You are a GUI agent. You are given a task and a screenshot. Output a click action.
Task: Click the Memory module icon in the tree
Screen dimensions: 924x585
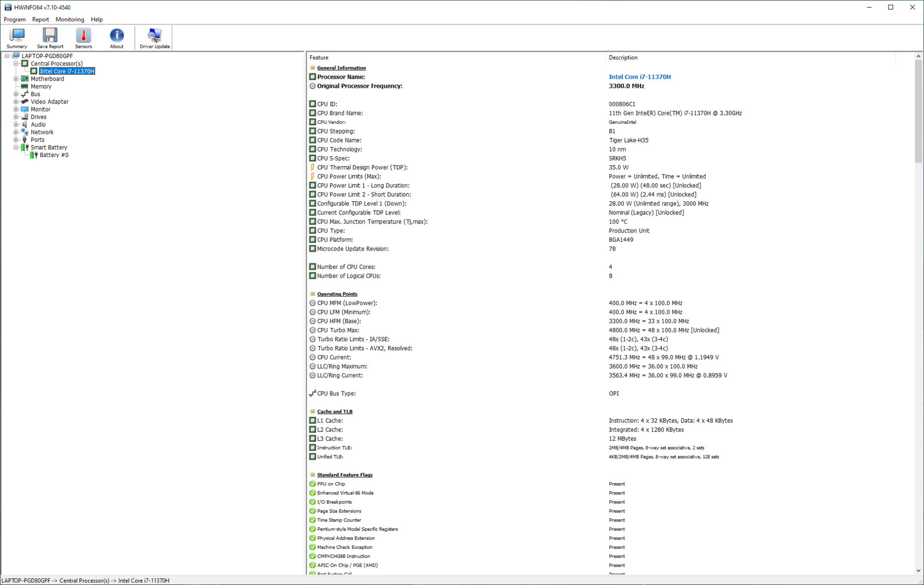click(x=24, y=86)
